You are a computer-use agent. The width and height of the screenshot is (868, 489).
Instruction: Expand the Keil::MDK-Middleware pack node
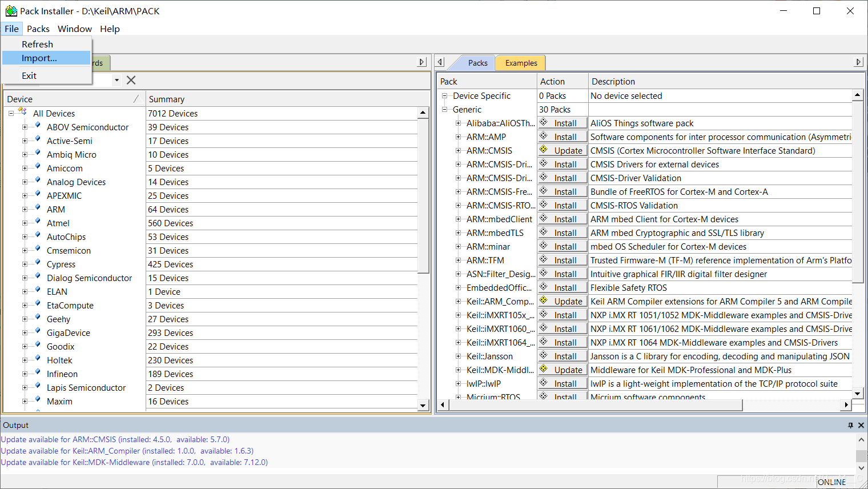(x=458, y=370)
